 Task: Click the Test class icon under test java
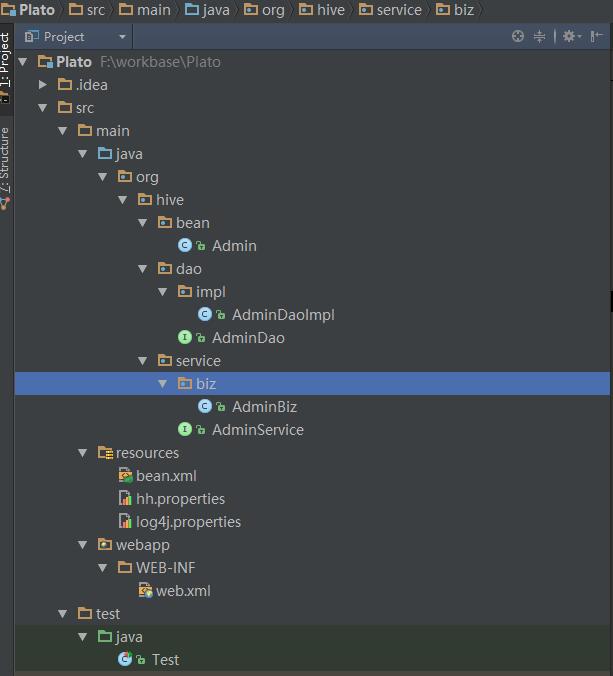click(125, 659)
